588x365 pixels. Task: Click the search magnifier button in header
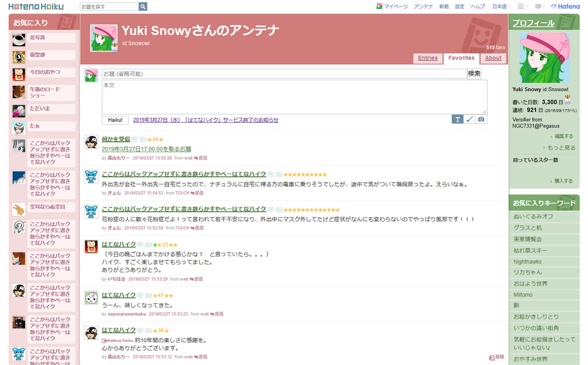pyautogui.click(x=143, y=6)
